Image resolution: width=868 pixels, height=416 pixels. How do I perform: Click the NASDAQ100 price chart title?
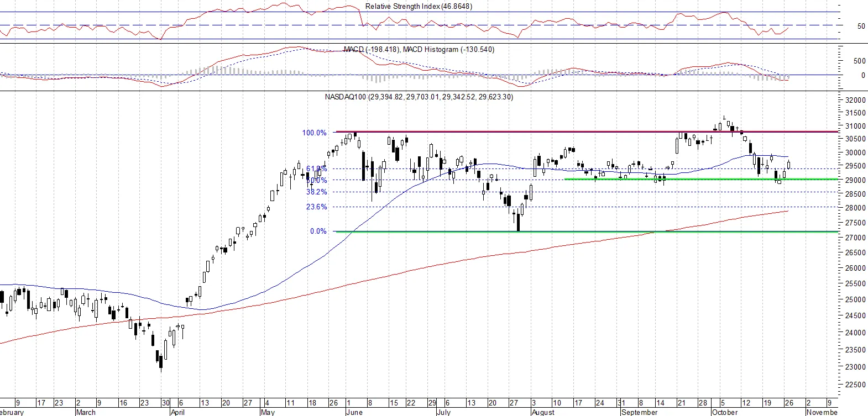coord(419,97)
